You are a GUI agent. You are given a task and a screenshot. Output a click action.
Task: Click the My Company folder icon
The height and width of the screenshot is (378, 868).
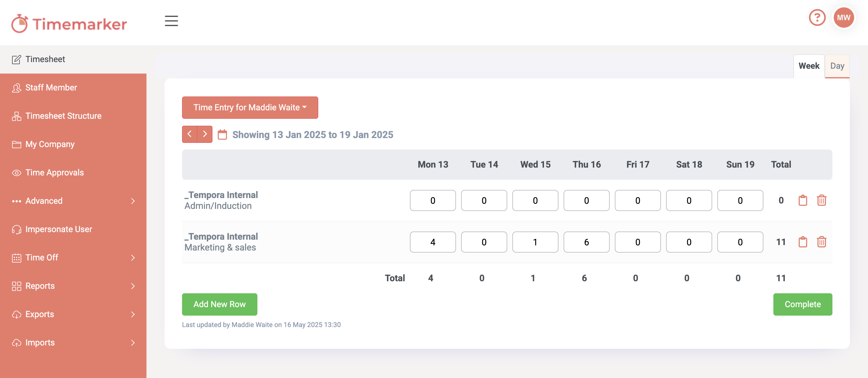pos(17,144)
